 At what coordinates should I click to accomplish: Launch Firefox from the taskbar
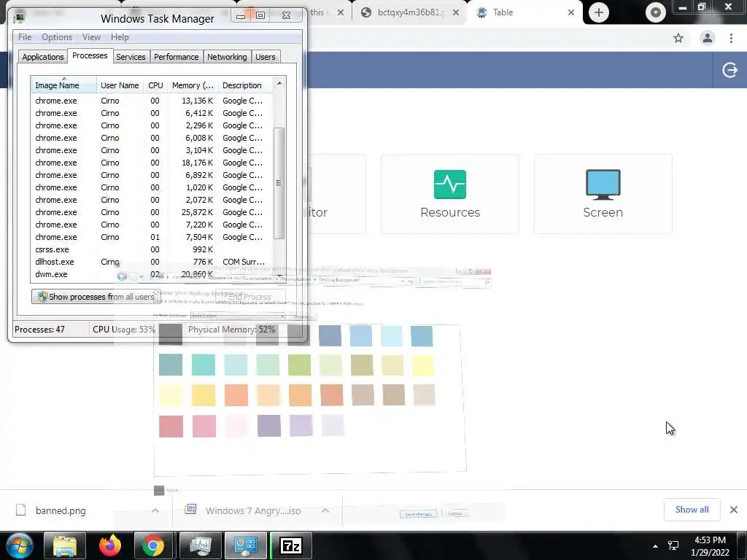click(x=110, y=545)
